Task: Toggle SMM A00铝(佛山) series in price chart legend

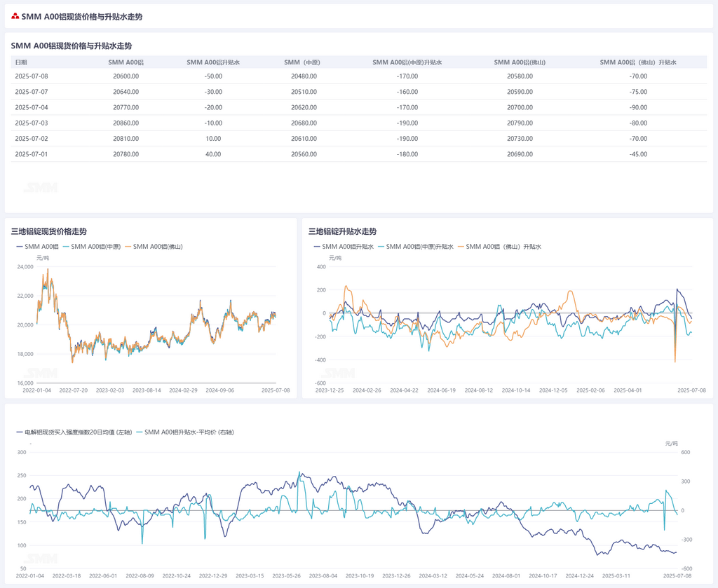Action: coord(154,247)
